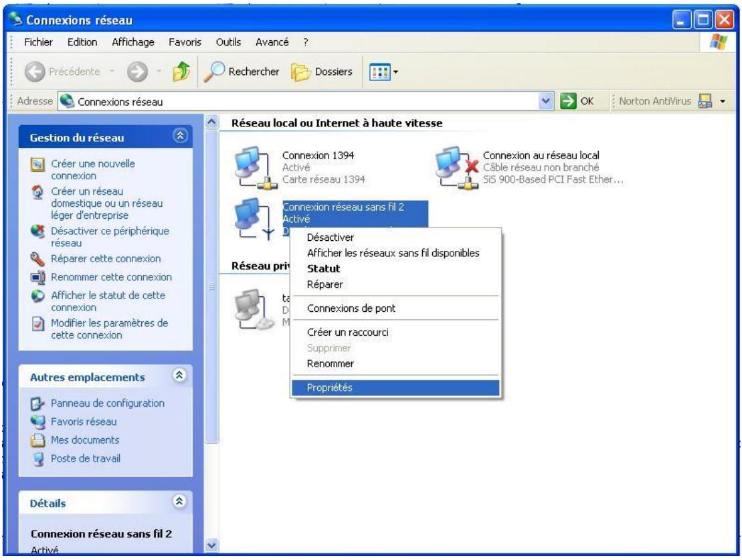Choose Connexions de pont menu entry
This screenshot has height=560, width=742.
click(395, 308)
